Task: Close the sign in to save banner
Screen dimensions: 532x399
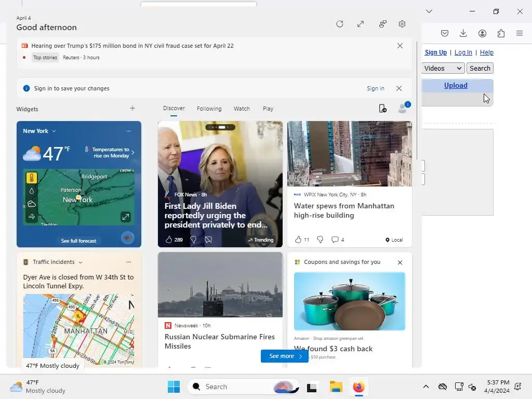Action: pos(399,88)
